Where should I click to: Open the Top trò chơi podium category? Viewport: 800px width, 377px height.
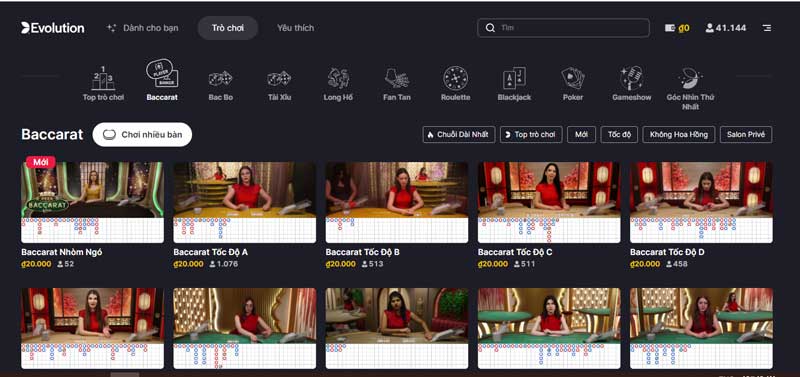click(x=103, y=84)
